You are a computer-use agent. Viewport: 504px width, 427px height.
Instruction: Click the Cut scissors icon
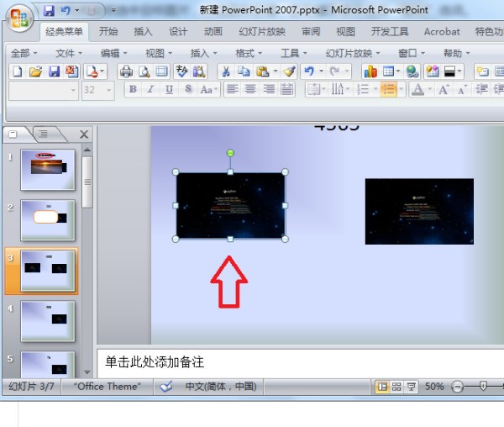tap(225, 71)
